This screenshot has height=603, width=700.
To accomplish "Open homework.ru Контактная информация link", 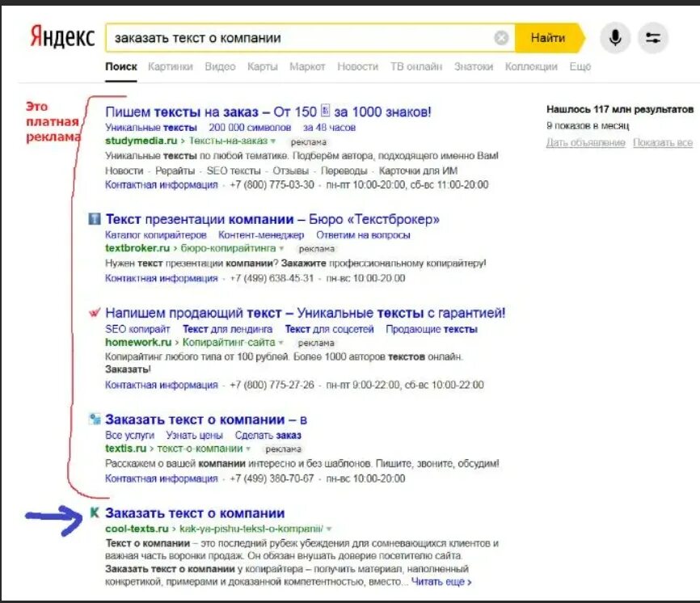I will pos(162,385).
